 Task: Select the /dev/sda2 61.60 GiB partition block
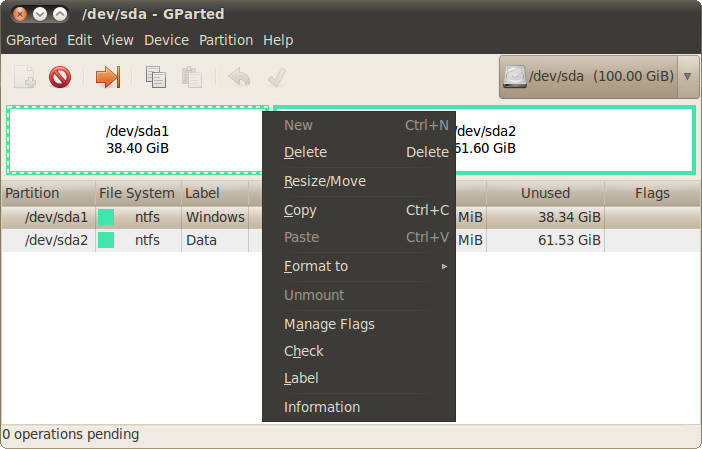coord(575,140)
